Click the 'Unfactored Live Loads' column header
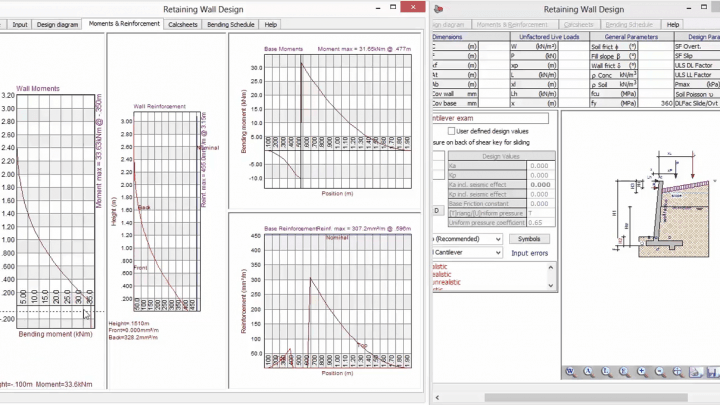The width and height of the screenshot is (720, 405). (x=549, y=37)
